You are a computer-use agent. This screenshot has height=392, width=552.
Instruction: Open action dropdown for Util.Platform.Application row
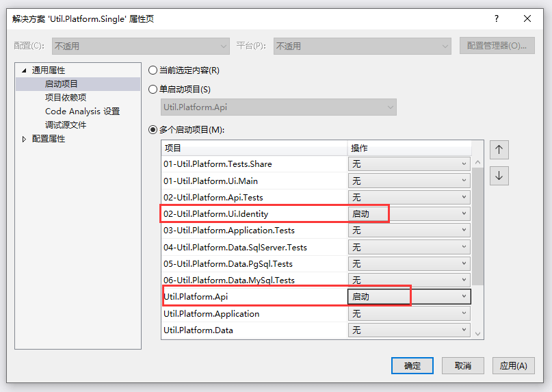click(409, 313)
